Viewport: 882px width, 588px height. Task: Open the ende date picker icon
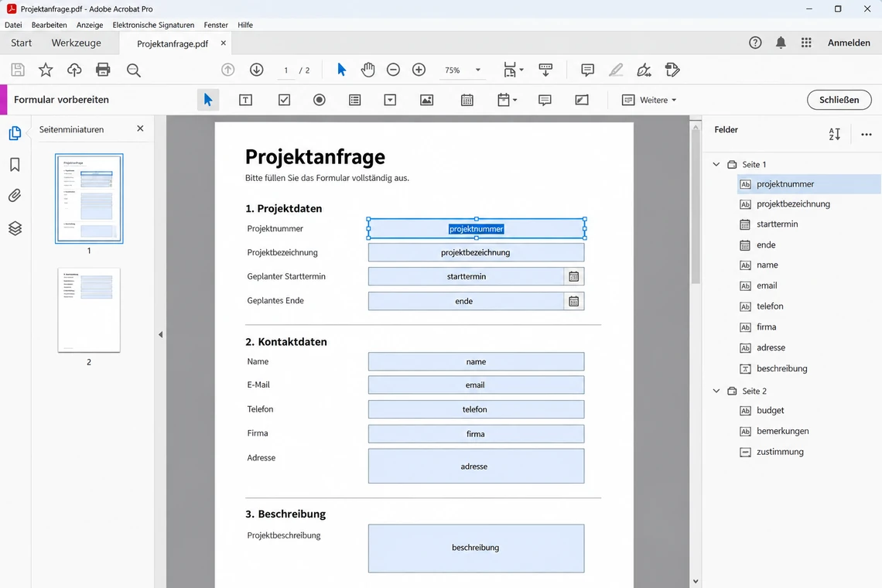click(x=574, y=301)
